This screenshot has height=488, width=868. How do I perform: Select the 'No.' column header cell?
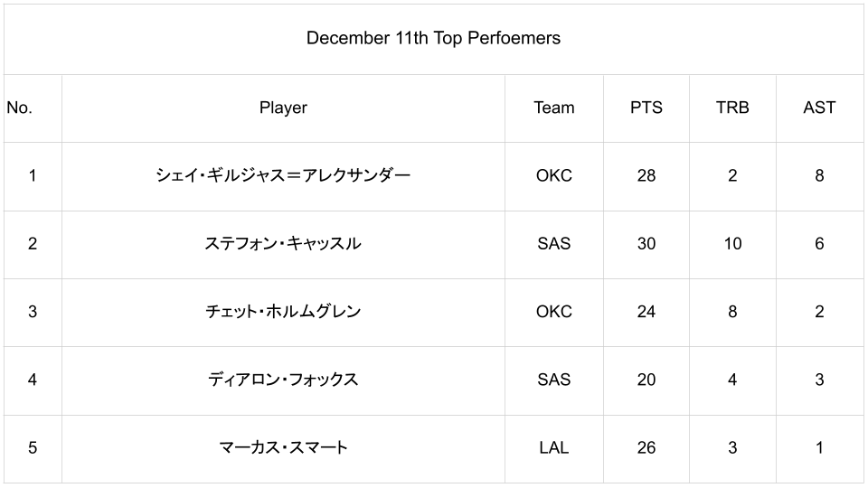coord(19,108)
